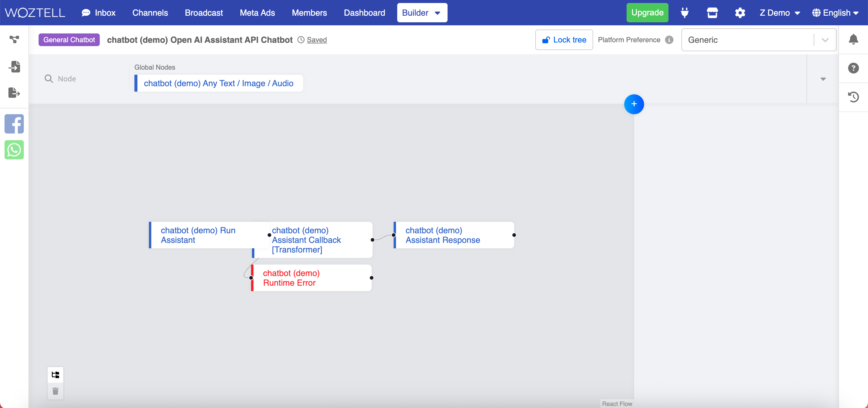
Task: Open notifications bell
Action: pos(853,39)
